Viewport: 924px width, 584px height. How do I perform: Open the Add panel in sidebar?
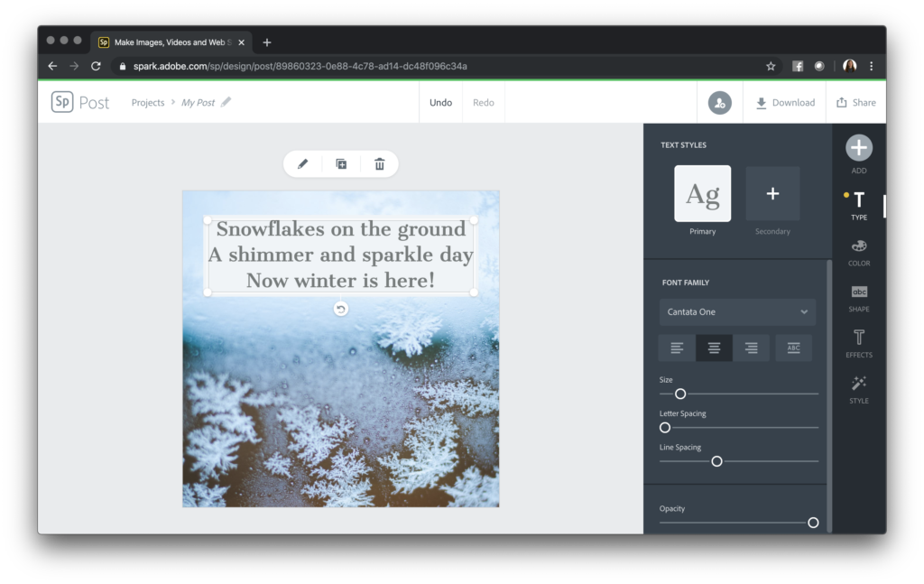pos(858,148)
